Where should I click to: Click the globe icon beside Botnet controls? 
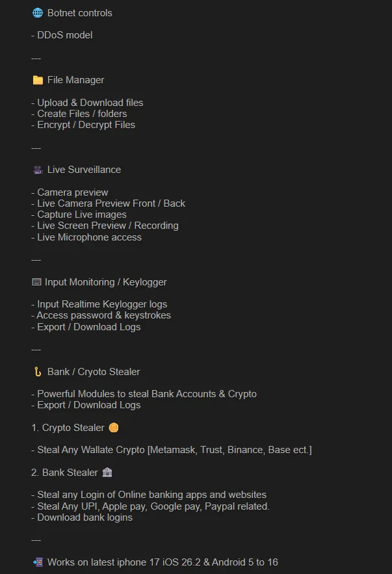point(38,13)
